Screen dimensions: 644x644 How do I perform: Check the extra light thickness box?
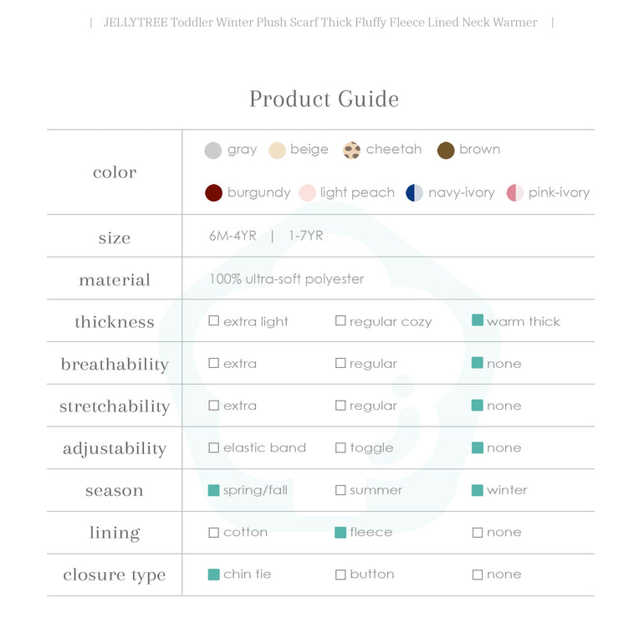coord(214,321)
